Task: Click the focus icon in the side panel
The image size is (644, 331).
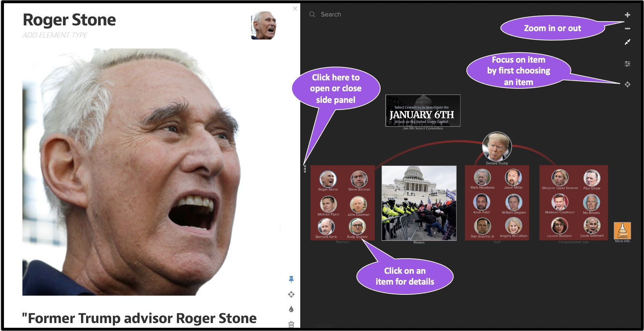Action: pyautogui.click(x=291, y=294)
